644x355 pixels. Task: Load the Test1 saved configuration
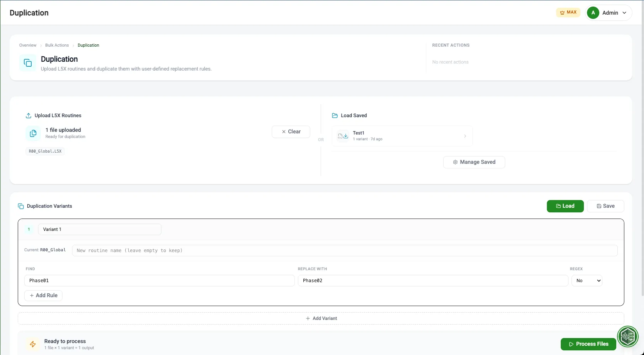402,136
